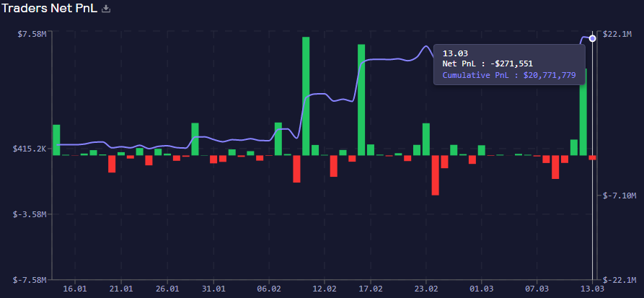
Task: Click the highlighted cumulative PnL data point
Action: click(592, 38)
